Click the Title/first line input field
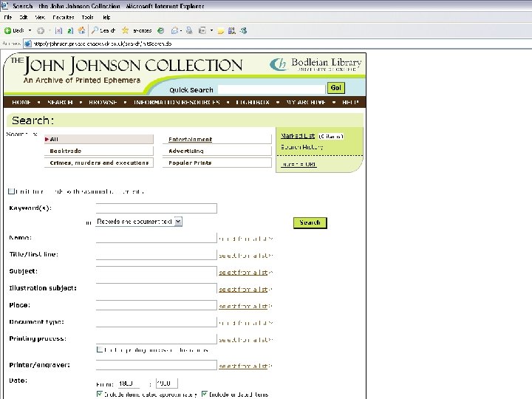Screen dimensions: 532x399 [157, 255]
